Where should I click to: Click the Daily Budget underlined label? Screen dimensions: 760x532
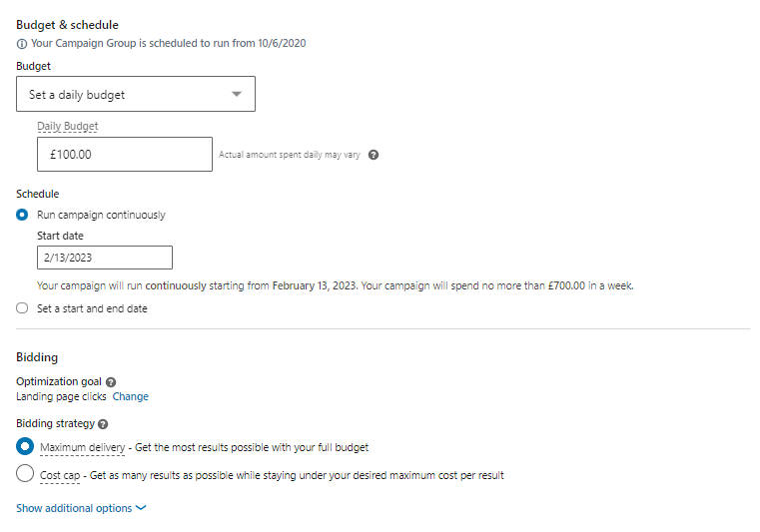pyautogui.click(x=67, y=127)
